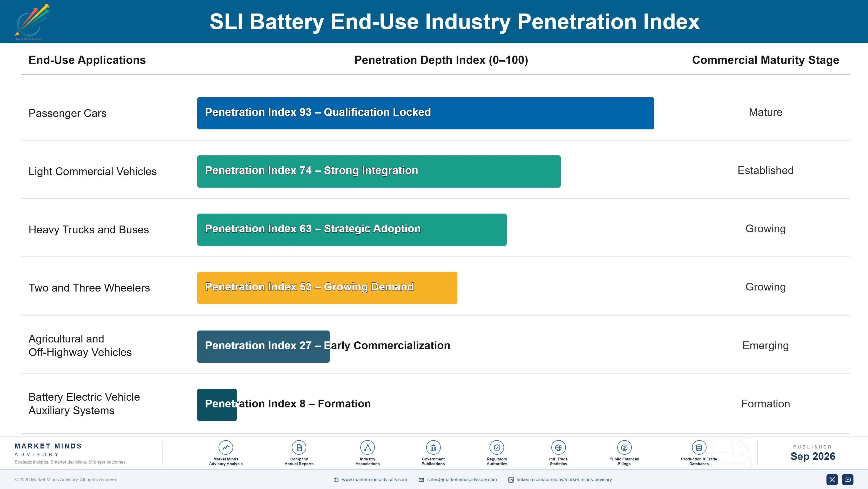868x489 pixels.
Task: Click the Regulatory Authorities shield icon
Action: (x=497, y=447)
